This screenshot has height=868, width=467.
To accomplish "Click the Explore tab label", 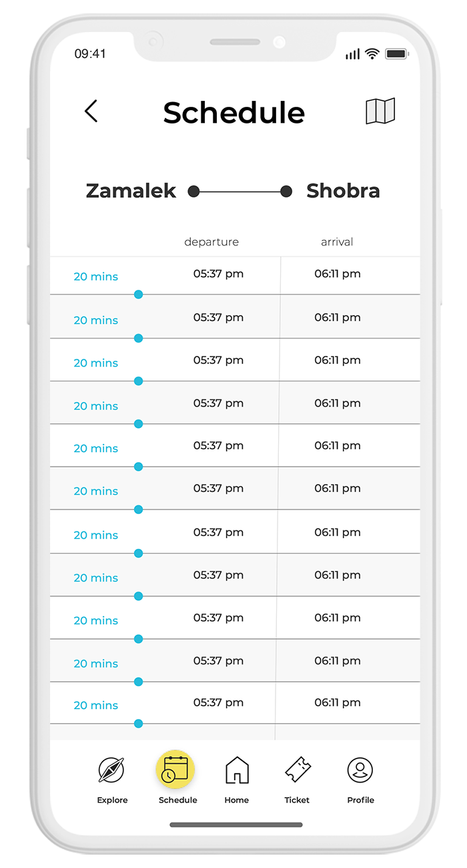I will point(112,800).
